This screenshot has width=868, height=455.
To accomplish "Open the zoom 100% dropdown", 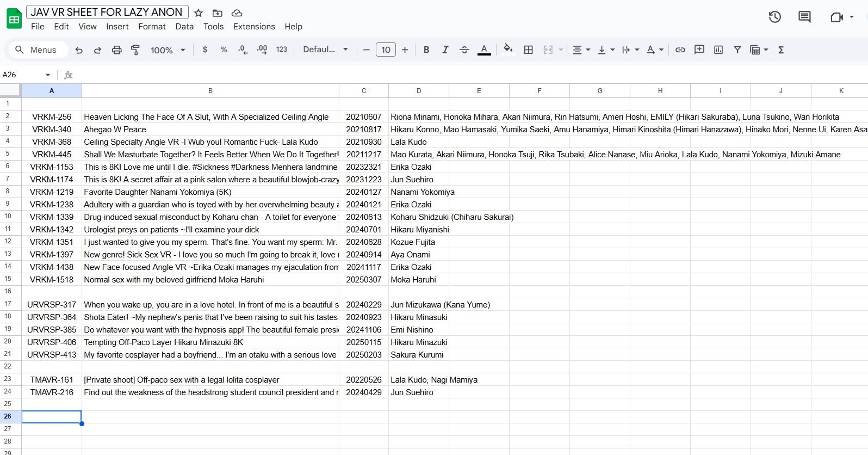I will (x=168, y=50).
